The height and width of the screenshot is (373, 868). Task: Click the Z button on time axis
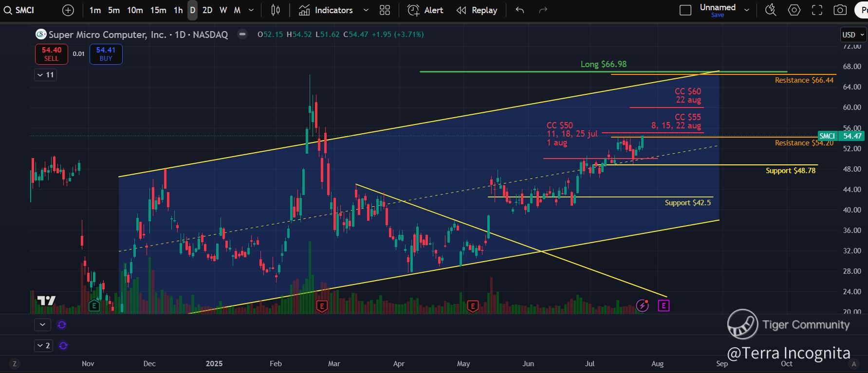point(15,364)
